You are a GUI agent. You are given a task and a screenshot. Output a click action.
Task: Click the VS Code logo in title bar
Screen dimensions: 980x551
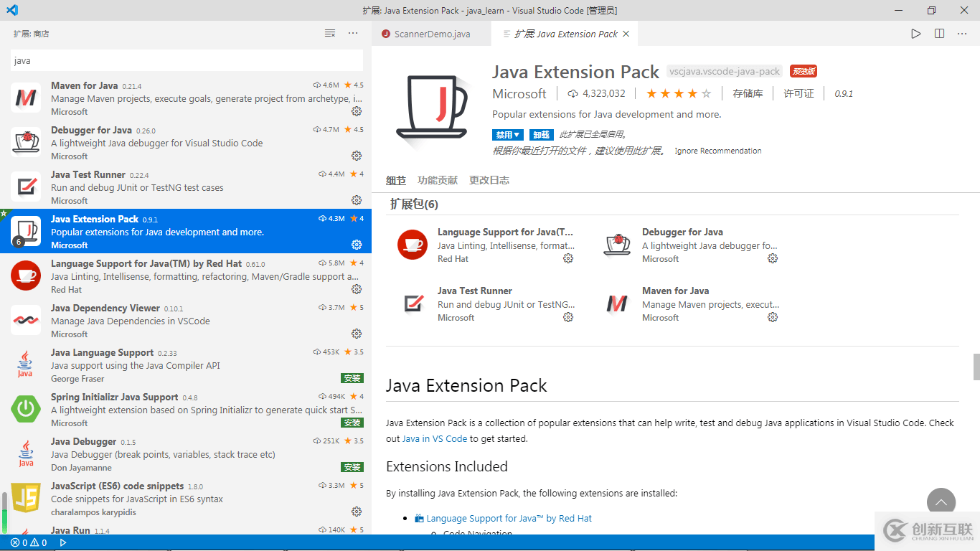[x=12, y=10]
